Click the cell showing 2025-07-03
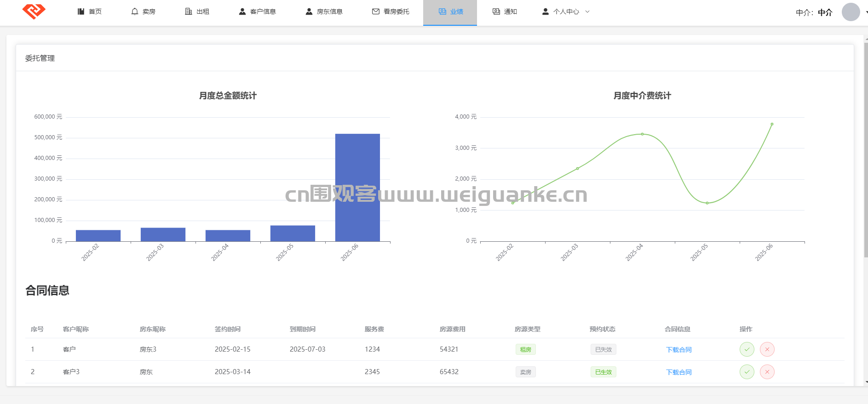Image resolution: width=868 pixels, height=404 pixels. (x=307, y=349)
